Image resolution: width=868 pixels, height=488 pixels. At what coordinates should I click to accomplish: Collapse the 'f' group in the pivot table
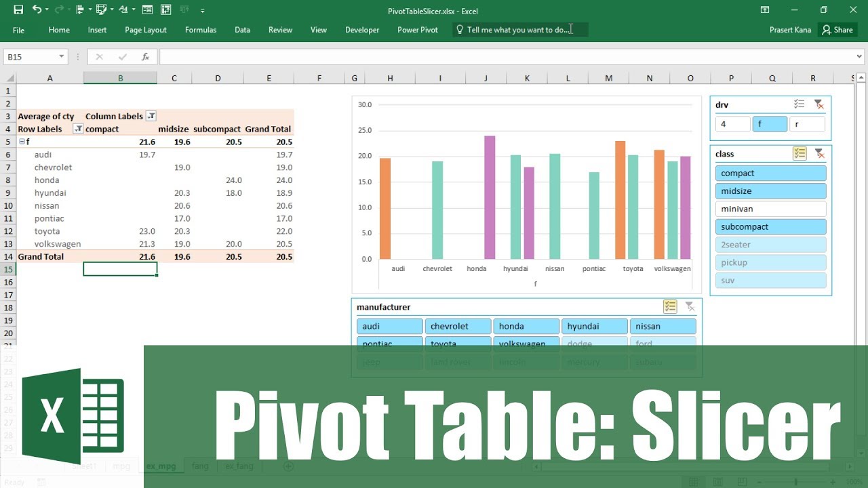pyautogui.click(x=21, y=142)
